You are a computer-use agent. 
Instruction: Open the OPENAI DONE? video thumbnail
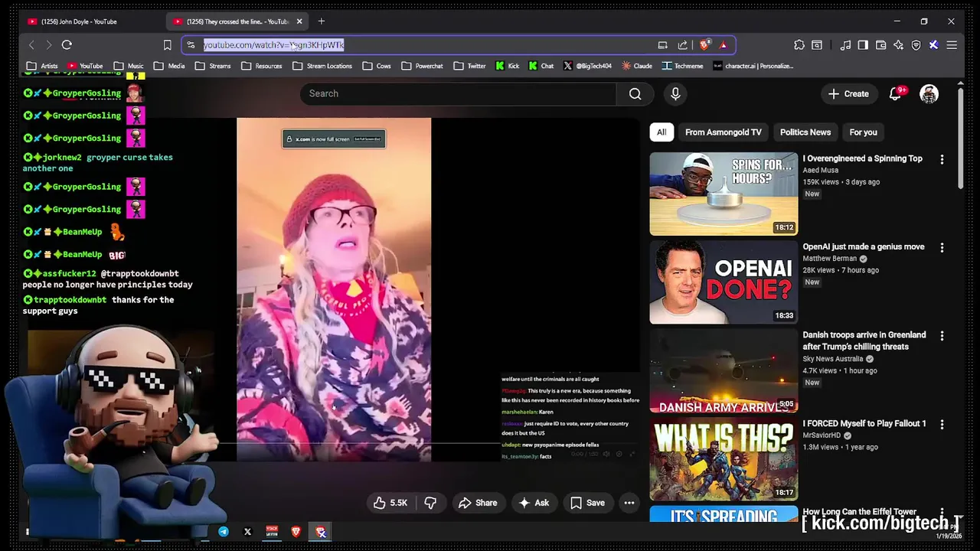[x=724, y=282]
